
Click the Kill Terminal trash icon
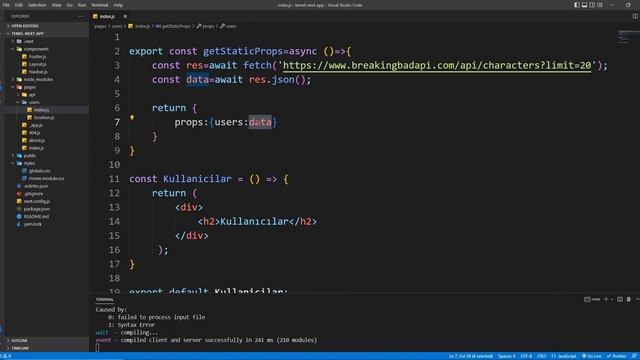click(629, 299)
